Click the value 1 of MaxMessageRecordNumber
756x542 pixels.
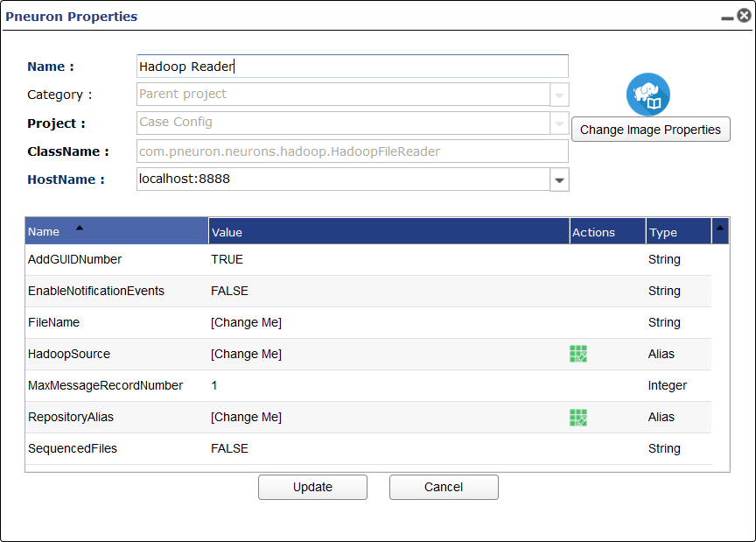pos(214,385)
